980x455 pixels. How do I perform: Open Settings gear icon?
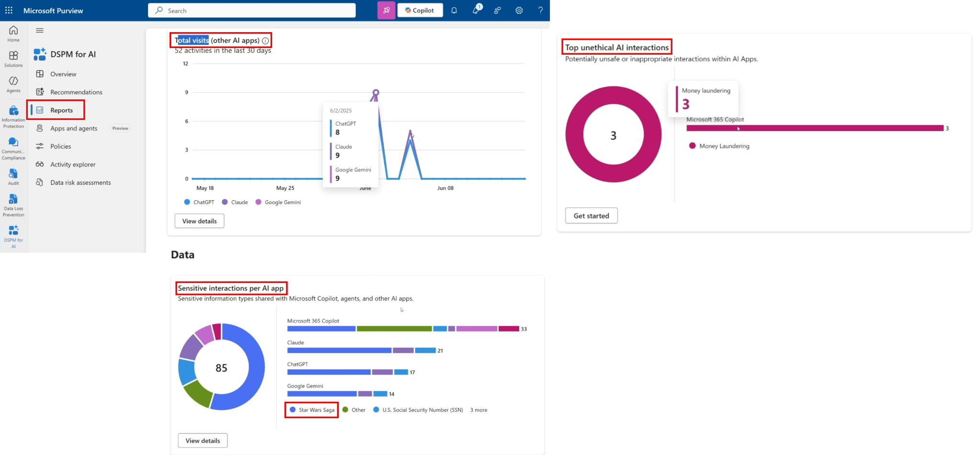tap(519, 10)
